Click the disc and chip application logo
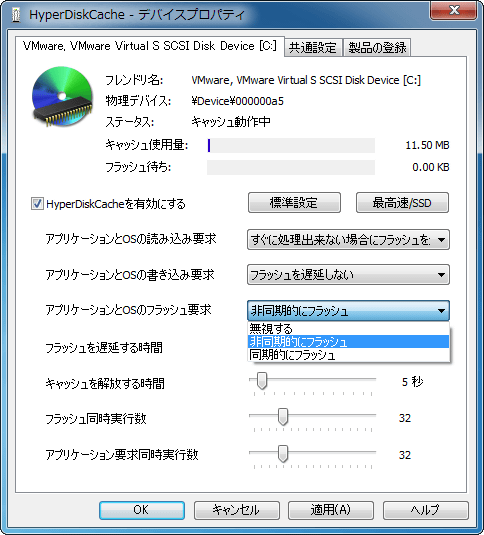The height and width of the screenshot is (535, 484). pyautogui.click(x=62, y=97)
